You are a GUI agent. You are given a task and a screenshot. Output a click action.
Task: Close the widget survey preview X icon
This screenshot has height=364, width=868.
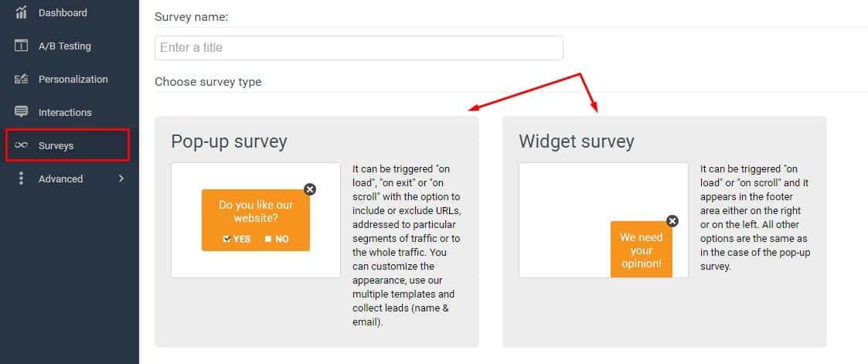(672, 221)
